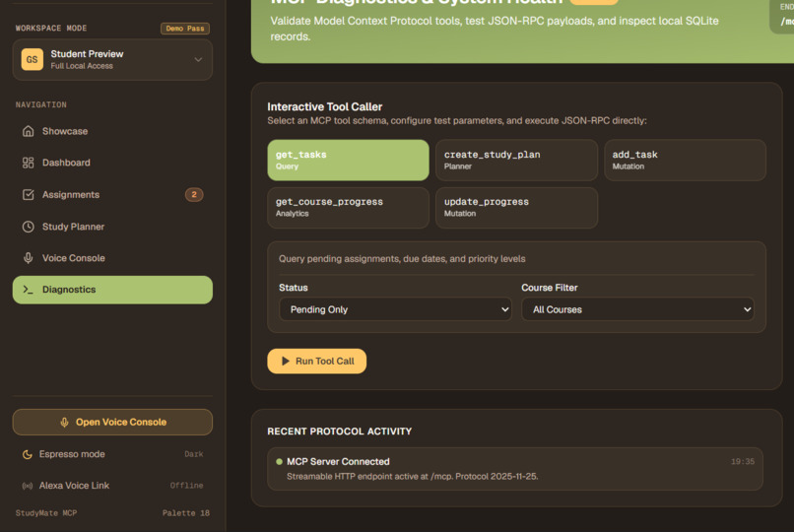794x532 pixels.
Task: Click the Assignments count badge showing 2
Action: click(194, 194)
